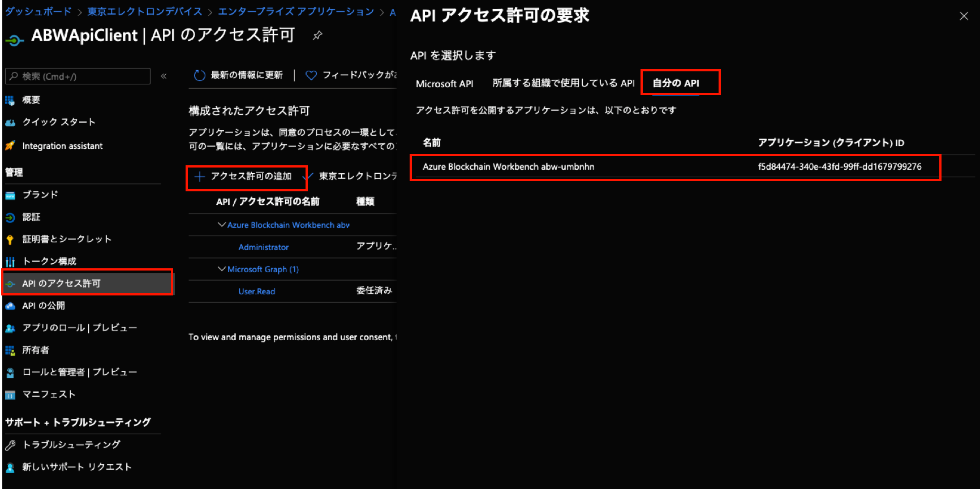Open the User.Read permission link
980x489 pixels.
(x=257, y=291)
